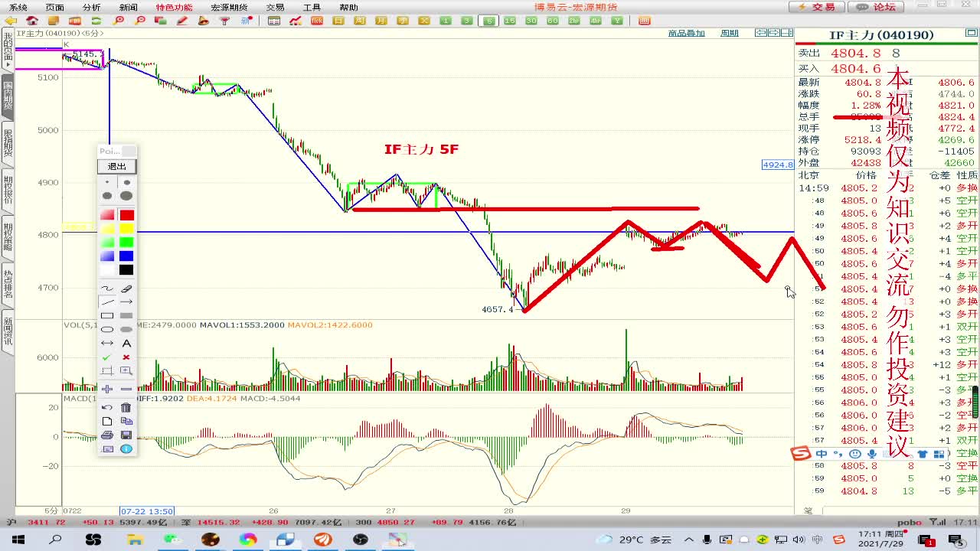Image resolution: width=980 pixels, height=551 pixels.
Task: Click the yellow back arrow toolbar icon
Action: (x=11, y=21)
